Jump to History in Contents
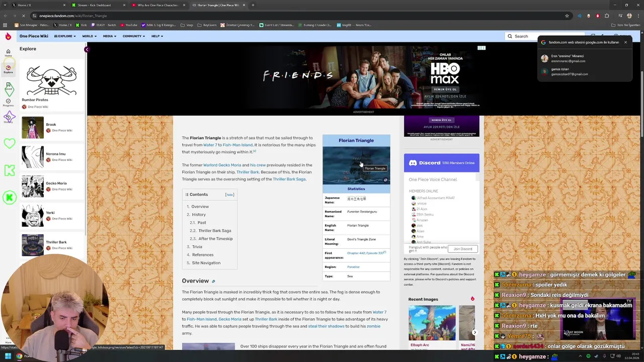The height and width of the screenshot is (362, 644). point(199,215)
